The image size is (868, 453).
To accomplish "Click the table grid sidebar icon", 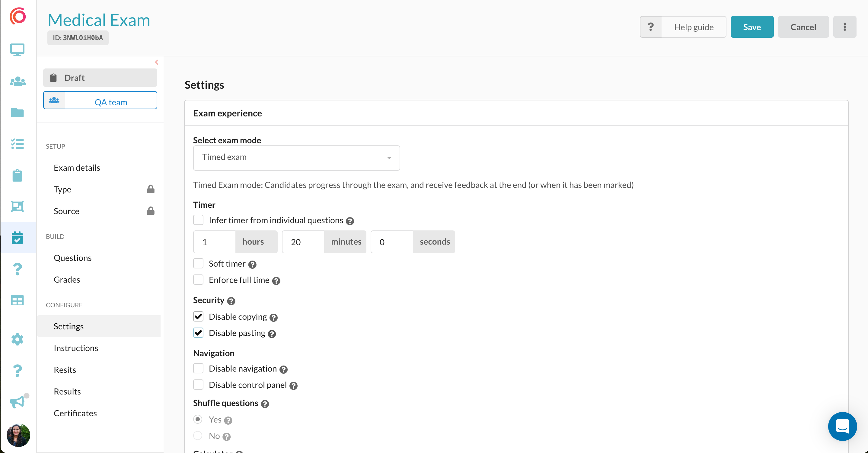I will click(17, 300).
